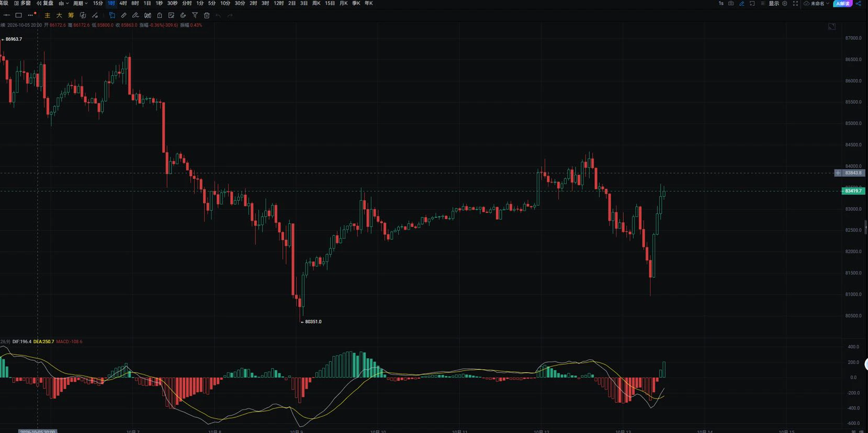The height and width of the screenshot is (433, 868).
Task: Click the lock drawings icon
Action: (x=160, y=15)
